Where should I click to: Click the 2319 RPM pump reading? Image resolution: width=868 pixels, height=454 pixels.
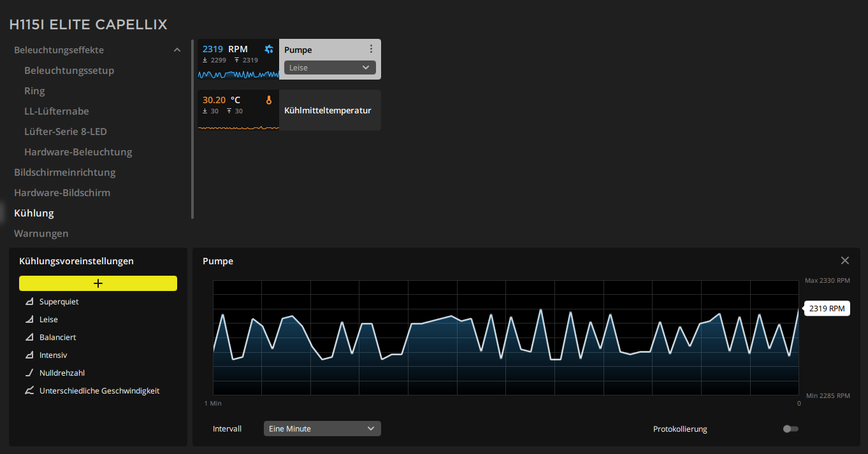tap(225, 49)
